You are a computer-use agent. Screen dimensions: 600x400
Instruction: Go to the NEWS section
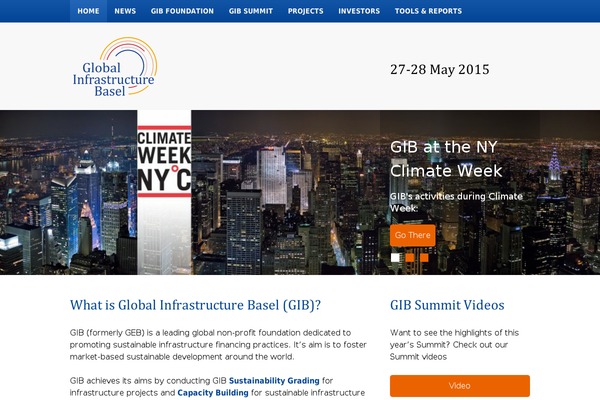125,11
